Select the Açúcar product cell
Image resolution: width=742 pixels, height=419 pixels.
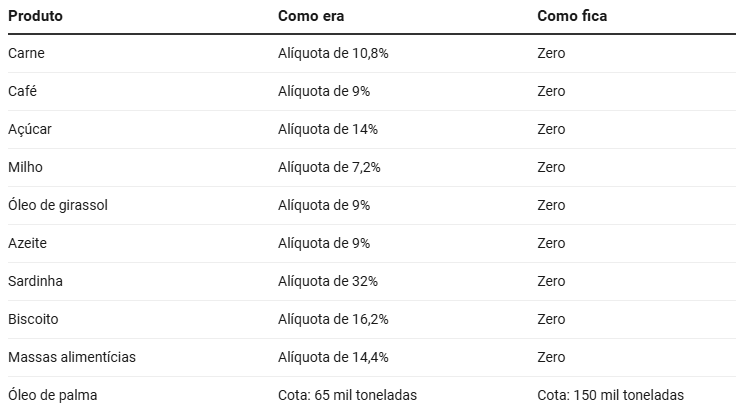pyautogui.click(x=28, y=129)
